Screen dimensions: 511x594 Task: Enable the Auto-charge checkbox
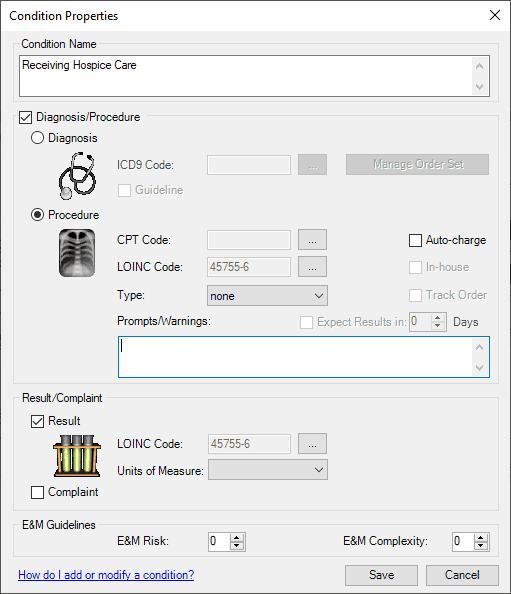pyautogui.click(x=415, y=240)
